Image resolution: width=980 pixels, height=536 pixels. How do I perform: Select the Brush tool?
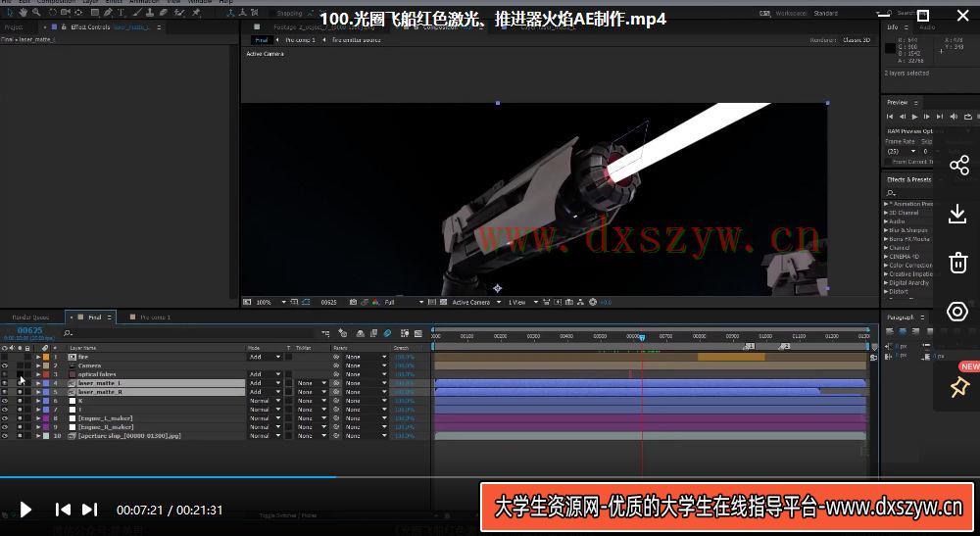click(137, 12)
